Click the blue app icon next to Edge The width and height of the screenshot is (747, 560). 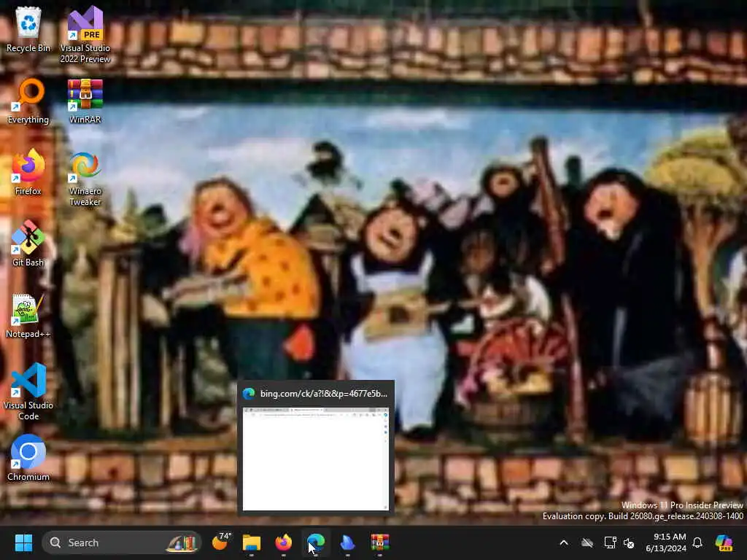pos(348,542)
